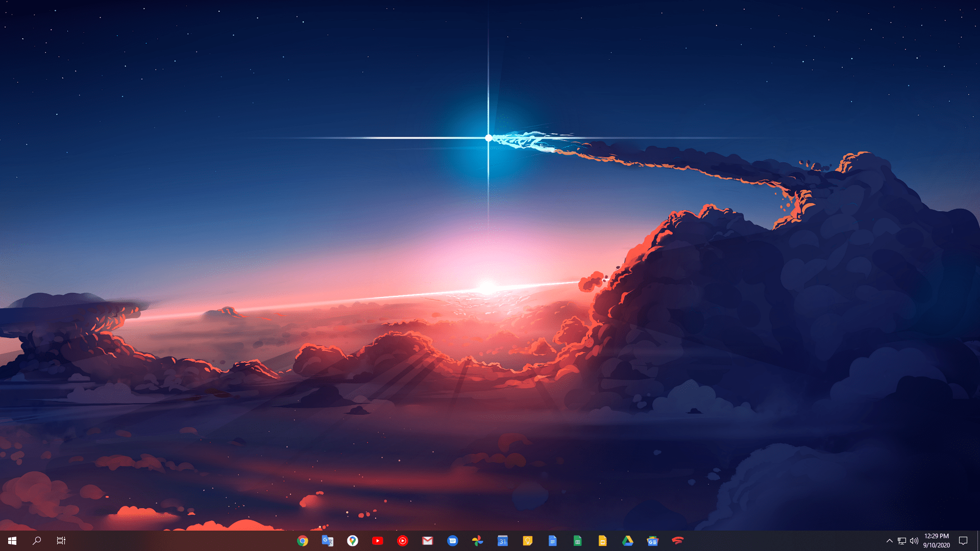Expand hidden system tray icons
980x551 pixels.
point(890,540)
